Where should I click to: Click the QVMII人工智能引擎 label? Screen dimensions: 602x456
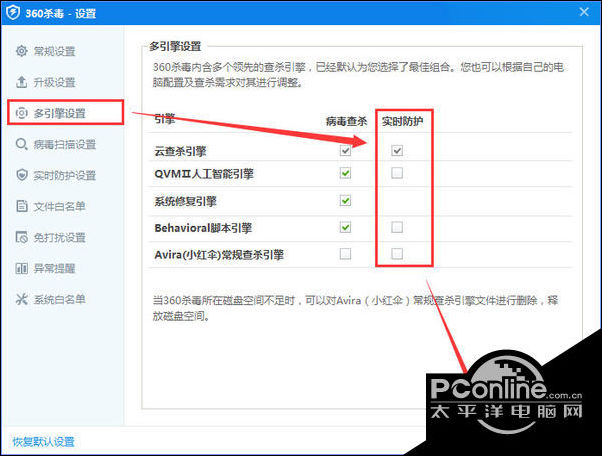coord(204,174)
